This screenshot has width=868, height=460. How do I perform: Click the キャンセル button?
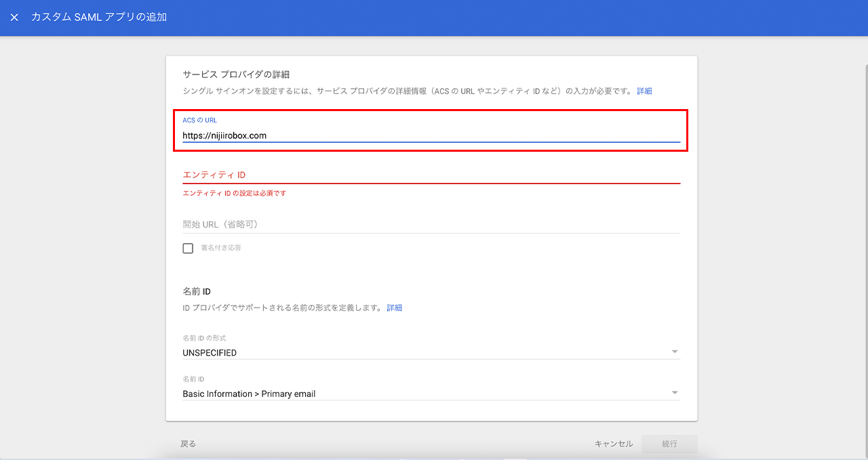pos(613,444)
